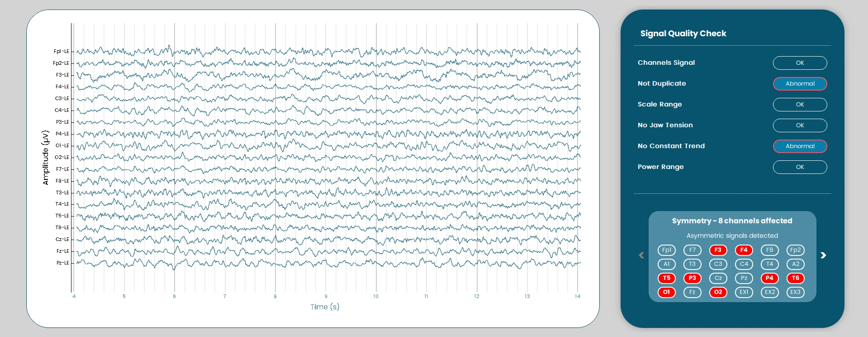Select the C3 channel chip
The height and width of the screenshot is (337, 868).
[718, 264]
